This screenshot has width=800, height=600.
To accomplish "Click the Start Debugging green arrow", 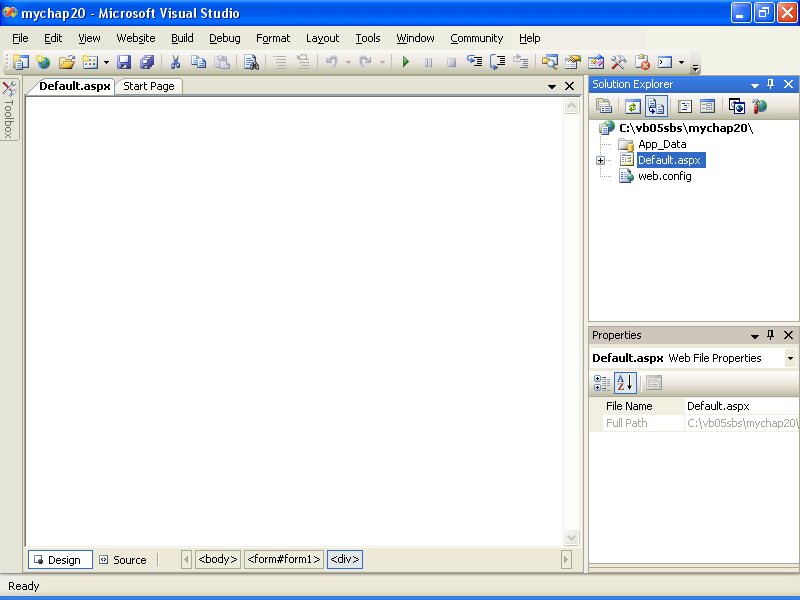I will point(406,62).
